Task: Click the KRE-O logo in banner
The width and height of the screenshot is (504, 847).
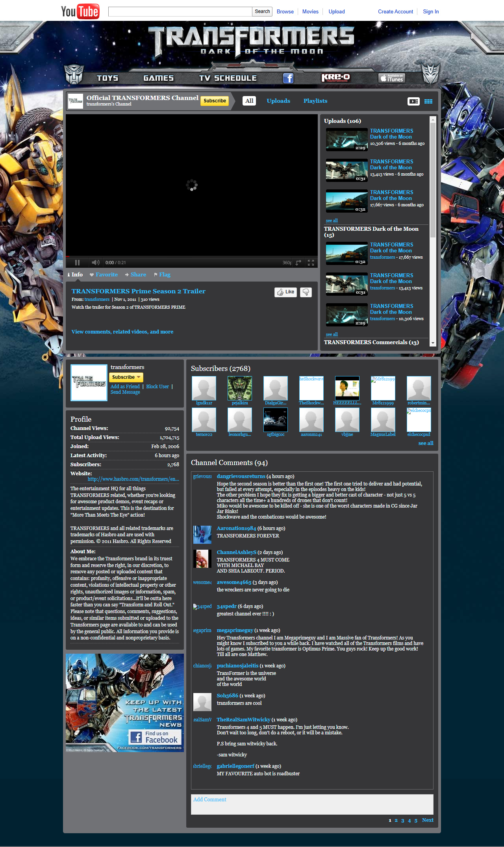Action: [335, 78]
